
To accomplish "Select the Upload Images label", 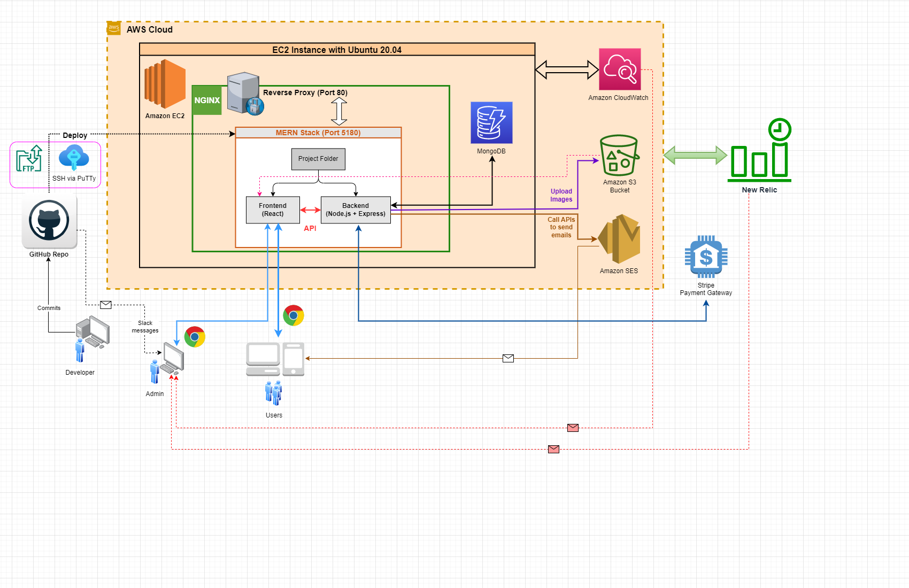I will click(561, 195).
